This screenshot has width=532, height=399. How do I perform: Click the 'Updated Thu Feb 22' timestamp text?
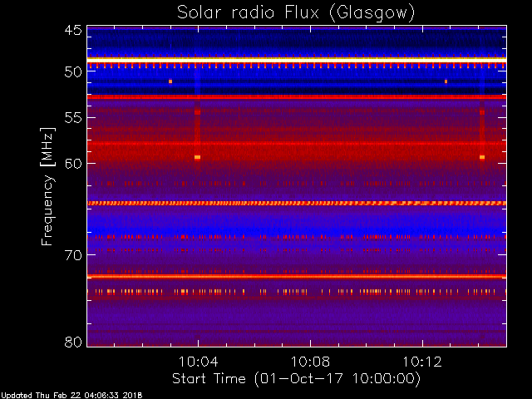coord(71,396)
